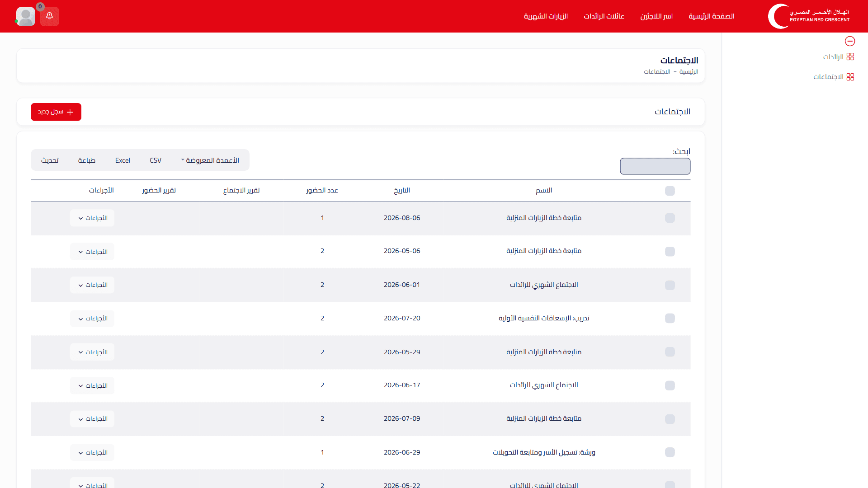Click the attendance count in the 2026-06-29 row

tap(322, 452)
